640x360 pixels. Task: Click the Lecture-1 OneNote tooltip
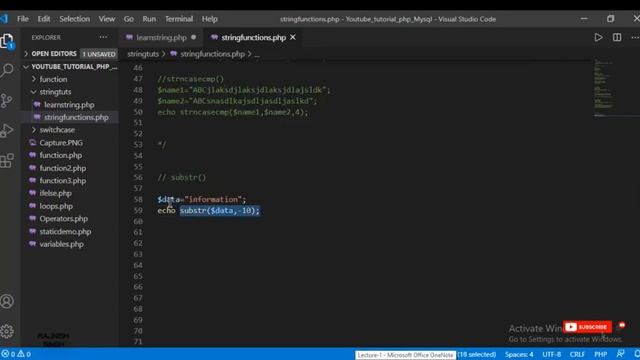(x=405, y=355)
